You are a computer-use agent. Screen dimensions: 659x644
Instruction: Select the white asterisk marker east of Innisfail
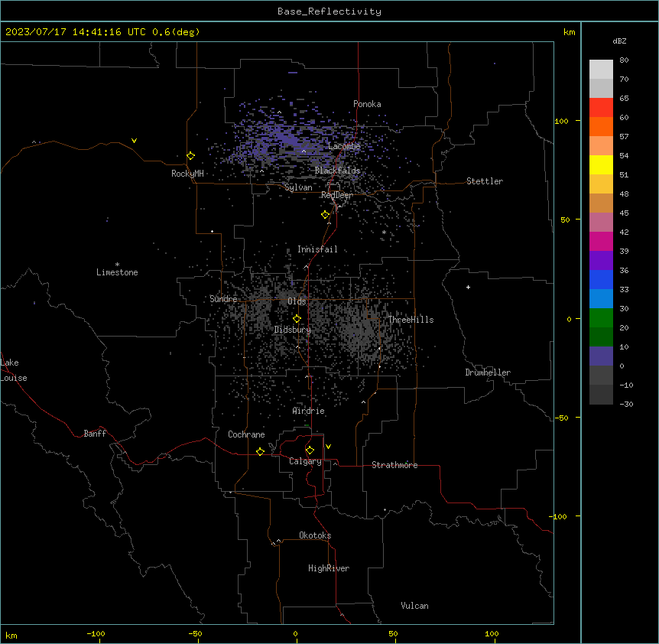[x=384, y=233]
